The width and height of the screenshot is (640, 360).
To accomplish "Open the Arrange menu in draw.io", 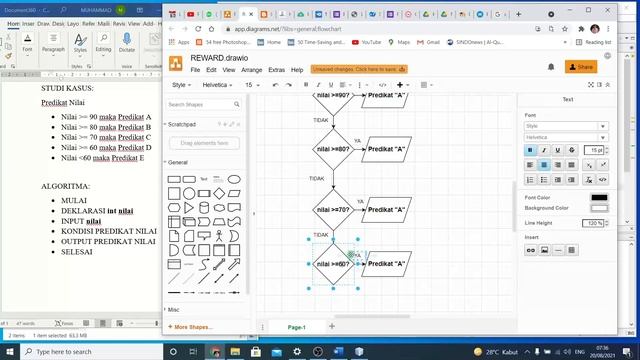I will (251, 70).
